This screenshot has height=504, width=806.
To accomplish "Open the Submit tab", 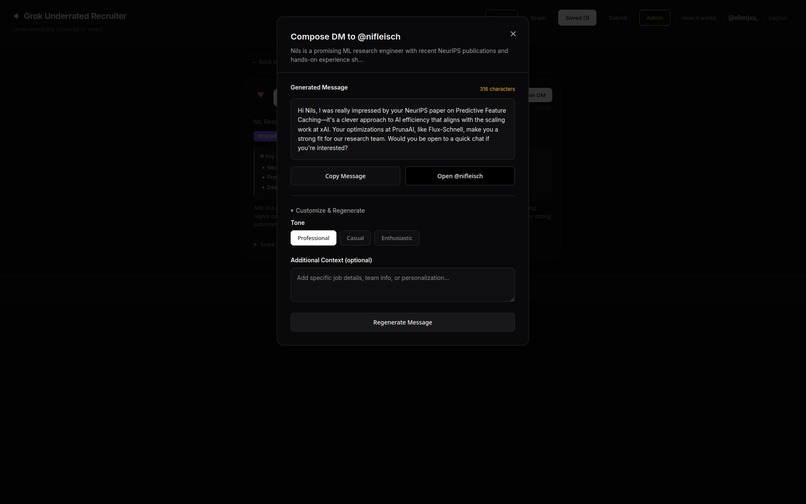I will coord(617,18).
